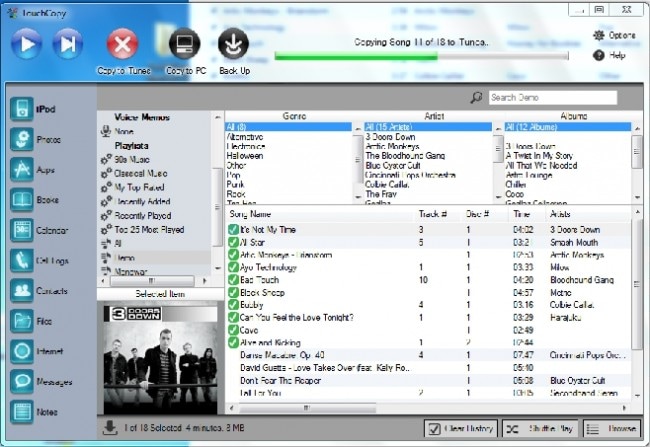The width and height of the screenshot is (650, 447).
Task: Click the Copy to PC icon
Action: [185, 44]
